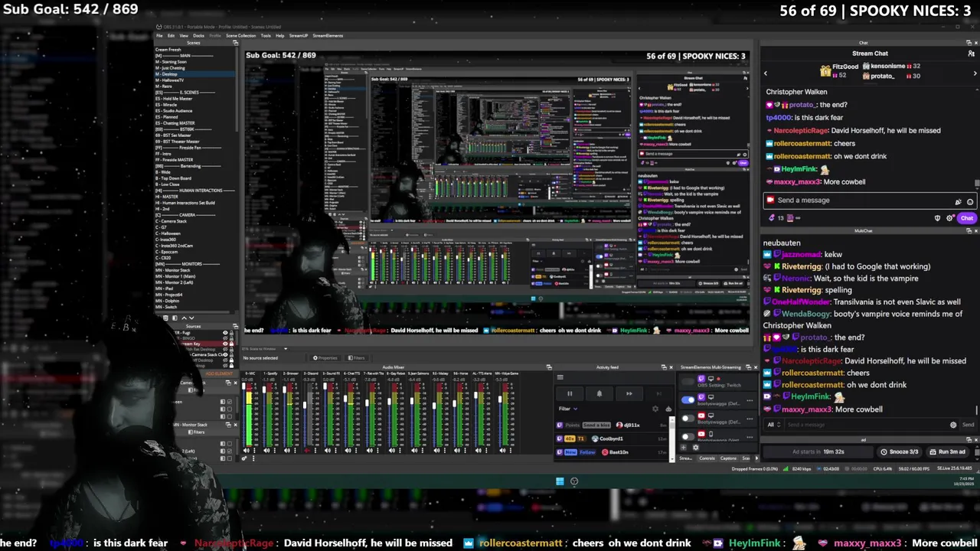The height and width of the screenshot is (551, 980).
Task: Pop out the Scenes dock
Action: pos(235,42)
